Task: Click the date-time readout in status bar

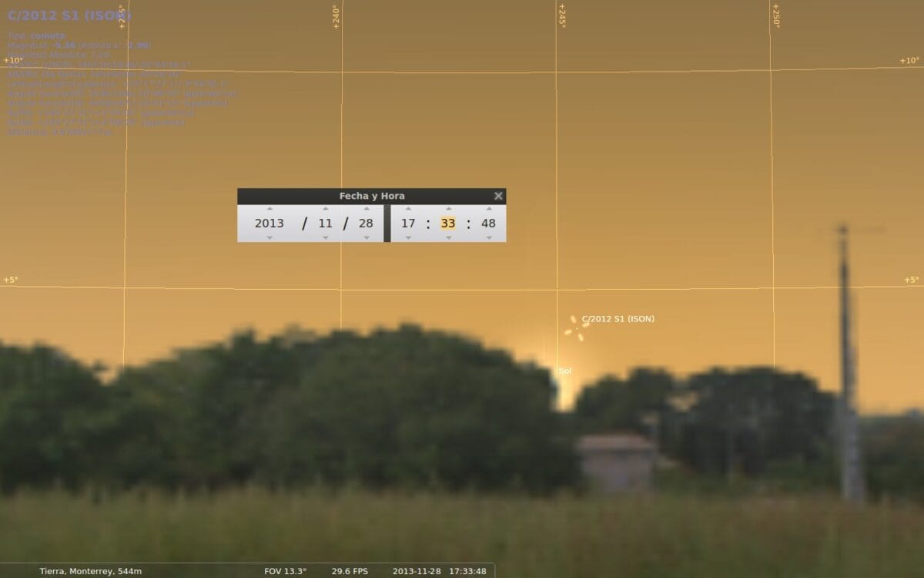Action: [439, 571]
